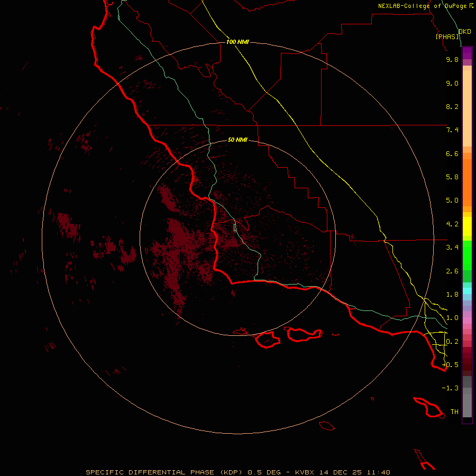Click the 100 NMI range ring label
This screenshot has height=476, width=476.
pos(237,42)
